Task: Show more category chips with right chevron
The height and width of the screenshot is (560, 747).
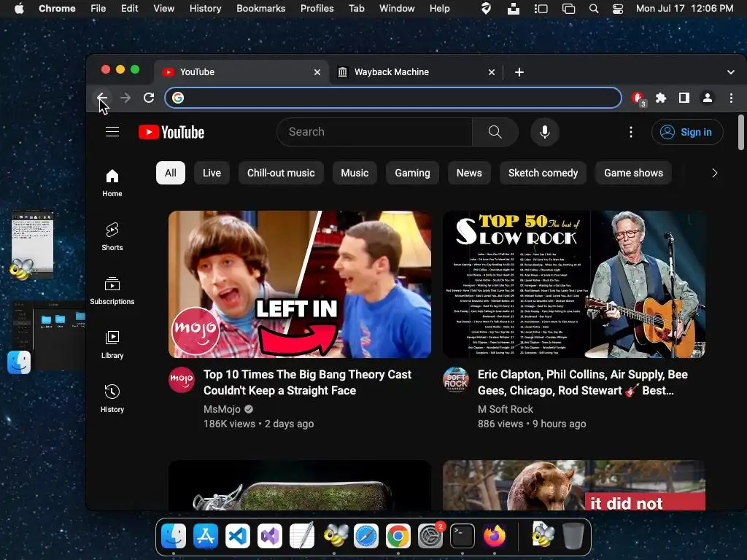Action: pos(714,173)
